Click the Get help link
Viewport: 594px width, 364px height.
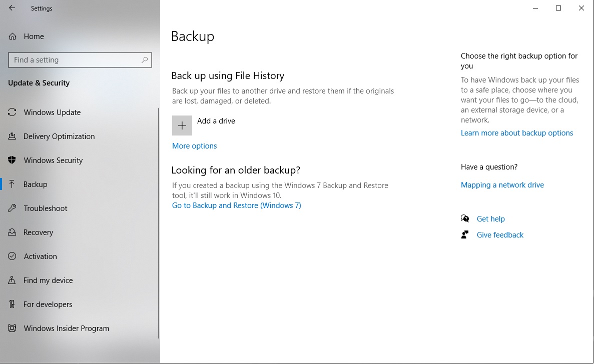[490, 218]
